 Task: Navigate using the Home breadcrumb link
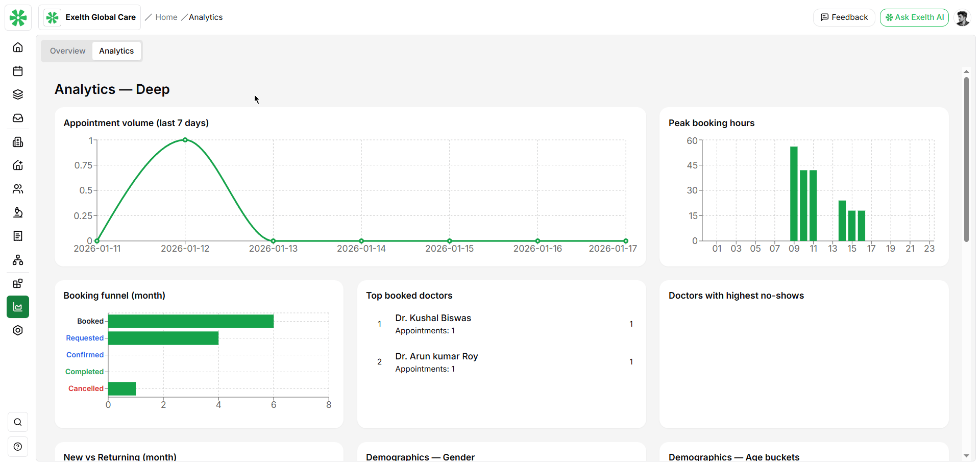166,17
